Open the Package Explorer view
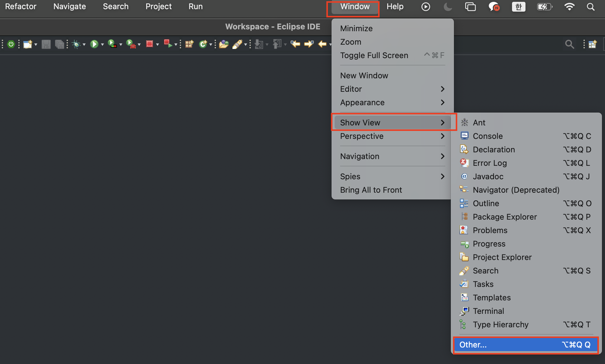 pyautogui.click(x=526, y=217)
